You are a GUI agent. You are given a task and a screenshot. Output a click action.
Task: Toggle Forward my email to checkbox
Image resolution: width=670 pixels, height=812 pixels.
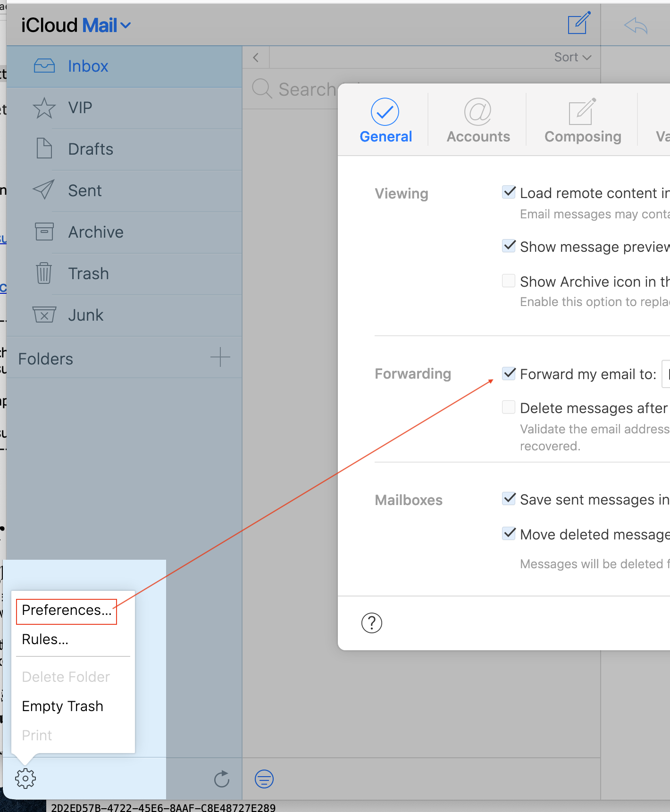509,373
